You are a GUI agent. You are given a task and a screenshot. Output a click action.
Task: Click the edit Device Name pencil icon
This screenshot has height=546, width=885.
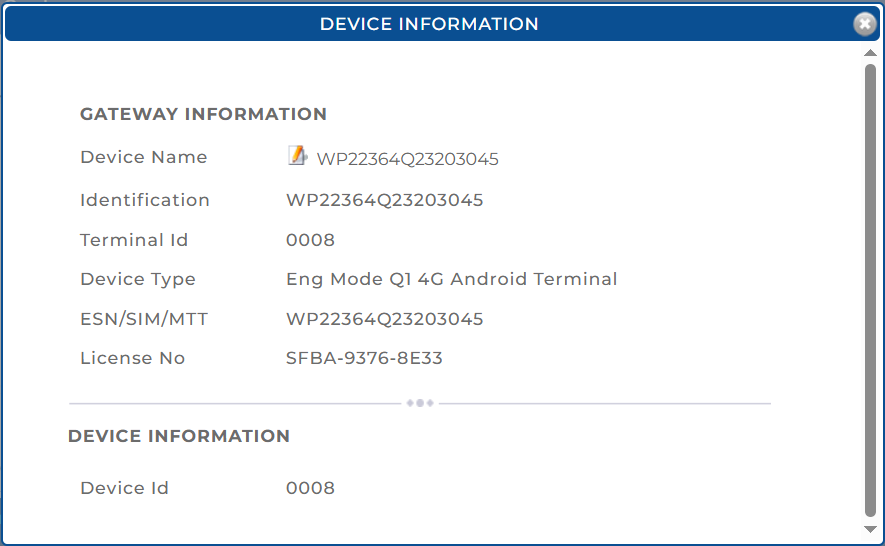coord(297,155)
